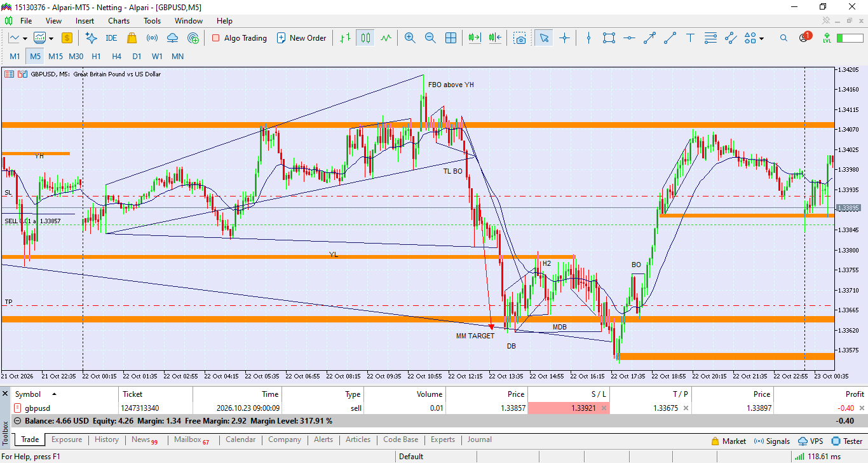The width and height of the screenshot is (868, 463).
Task: Sort positions by Symbol column
Action: [x=65, y=394]
